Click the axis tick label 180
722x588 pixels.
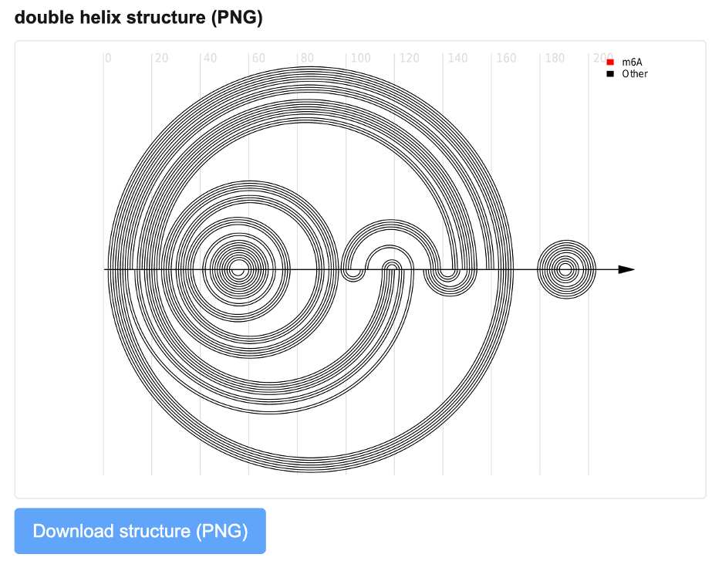click(554, 59)
